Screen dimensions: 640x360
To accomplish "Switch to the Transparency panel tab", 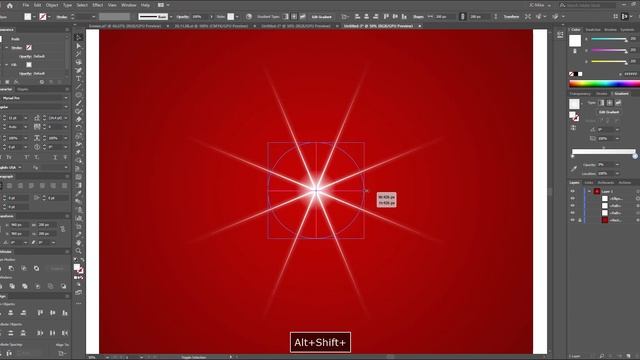I will [x=580, y=94].
